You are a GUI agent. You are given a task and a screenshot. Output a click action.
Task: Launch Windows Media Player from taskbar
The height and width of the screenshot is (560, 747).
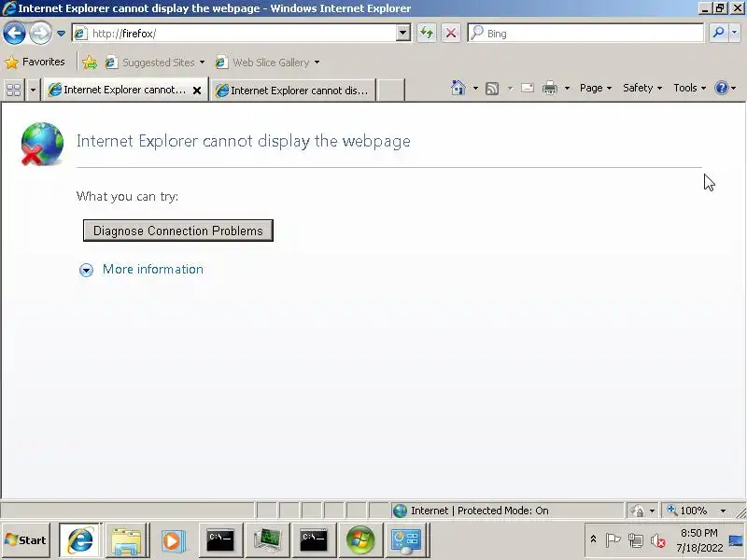173,540
